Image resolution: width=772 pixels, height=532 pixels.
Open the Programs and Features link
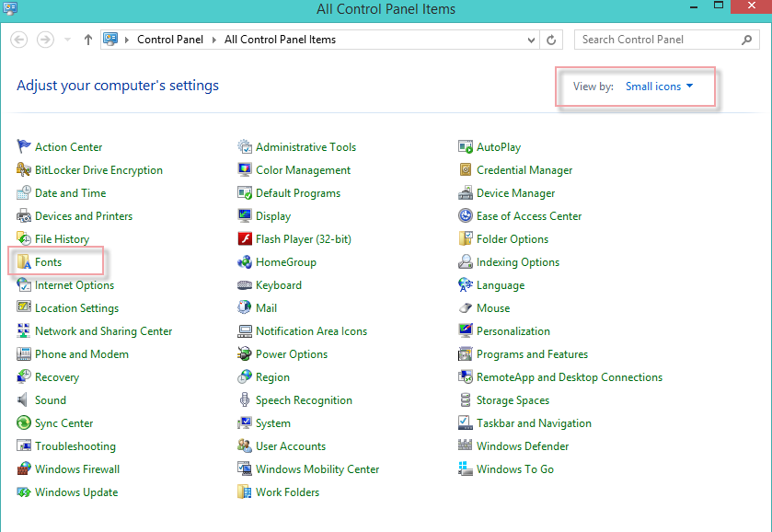(x=532, y=354)
